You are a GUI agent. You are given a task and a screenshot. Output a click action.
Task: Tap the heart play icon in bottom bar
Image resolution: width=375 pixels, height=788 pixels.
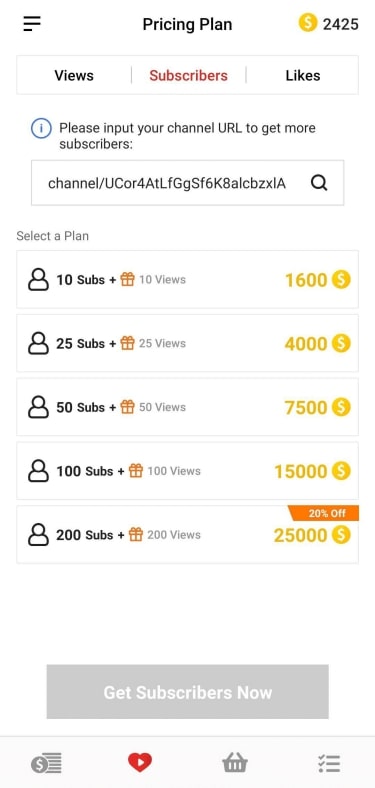coord(140,763)
